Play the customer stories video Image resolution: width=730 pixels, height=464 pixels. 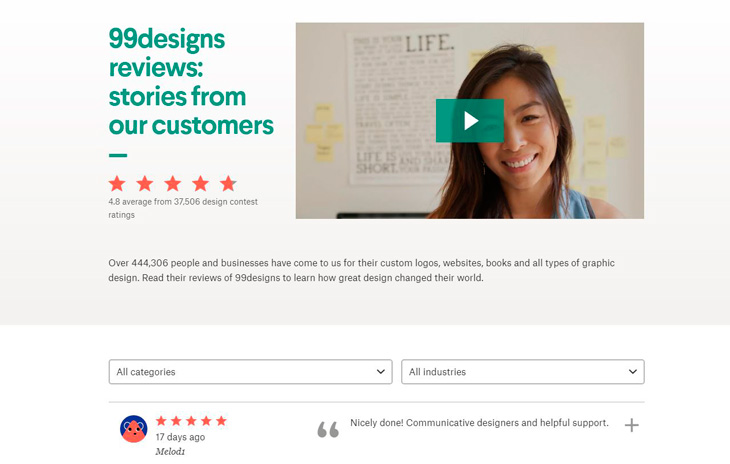[x=469, y=121]
